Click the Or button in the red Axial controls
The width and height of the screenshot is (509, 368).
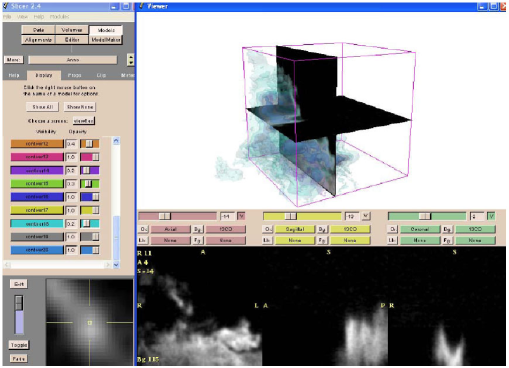pyautogui.click(x=143, y=229)
